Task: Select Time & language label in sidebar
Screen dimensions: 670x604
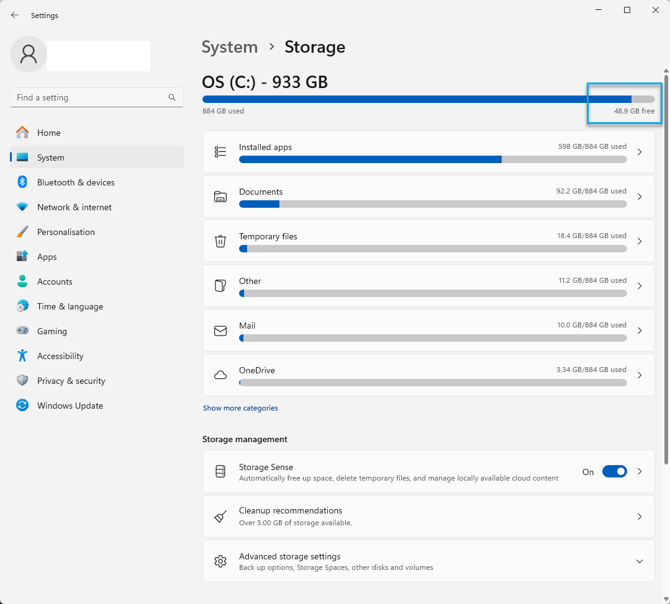Action: pyautogui.click(x=70, y=306)
